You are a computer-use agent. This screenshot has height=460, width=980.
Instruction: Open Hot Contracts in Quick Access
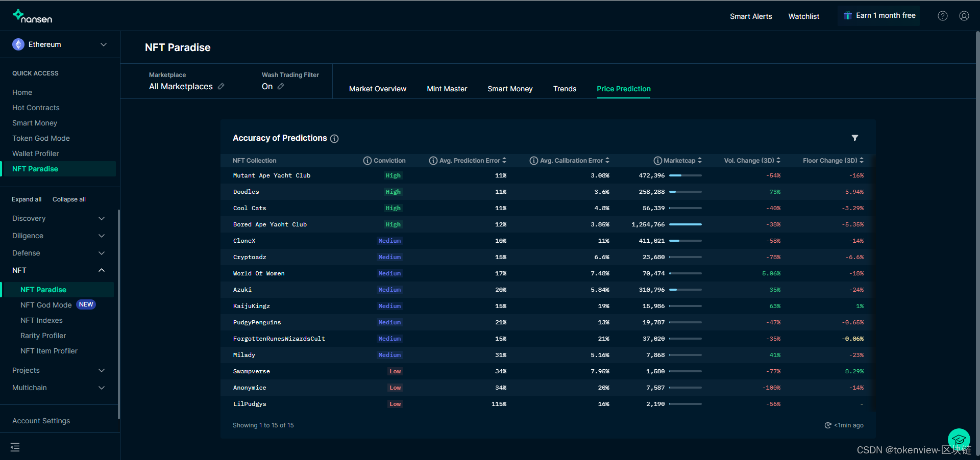[36, 108]
